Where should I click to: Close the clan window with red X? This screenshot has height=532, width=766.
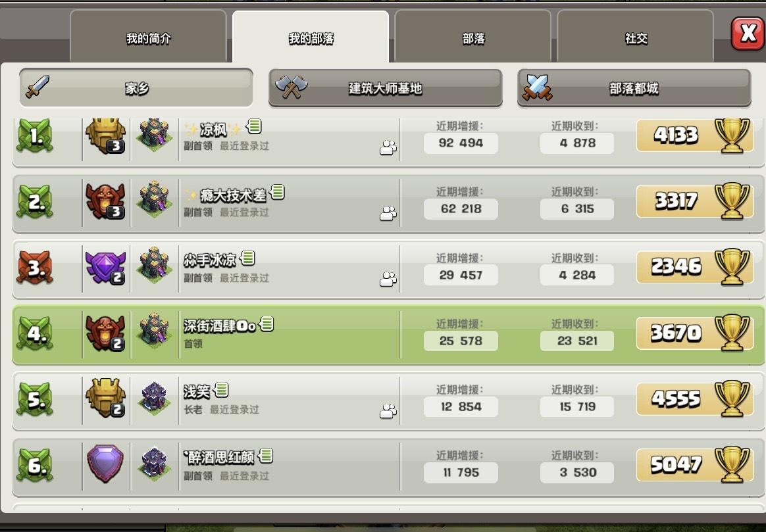pos(748,33)
